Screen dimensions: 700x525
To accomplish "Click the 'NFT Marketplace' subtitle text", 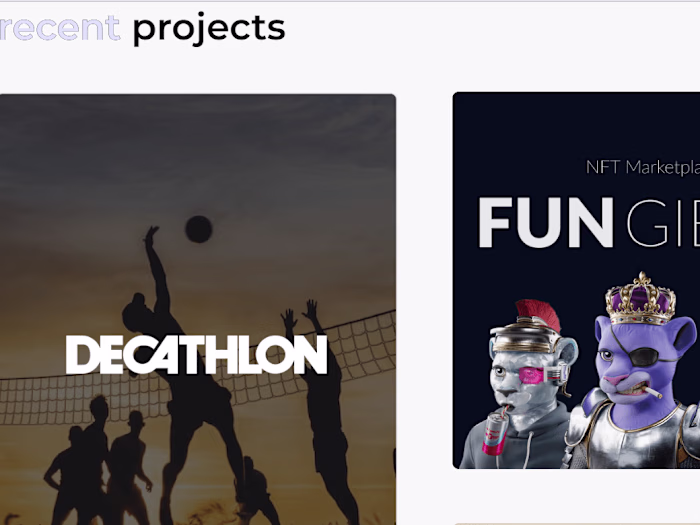I will point(642,167).
